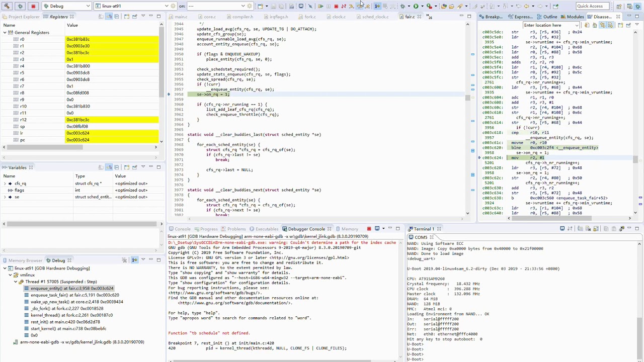Click the green Run button in toolbar
The width and height of the screenshot is (644, 362).
coord(416,6)
